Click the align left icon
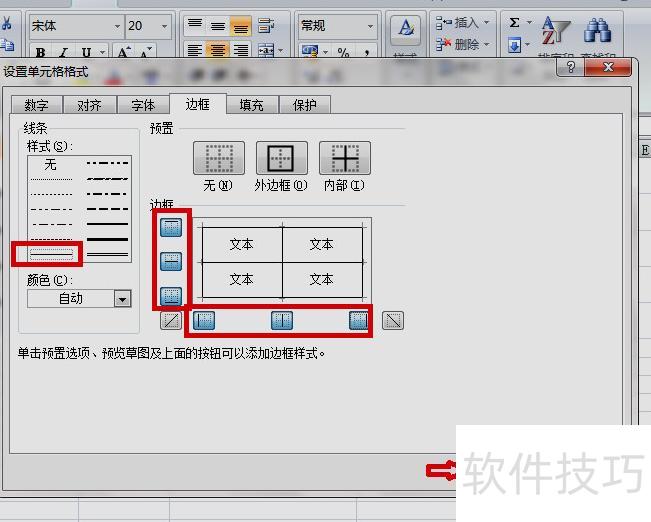651x522 pixels. click(195, 51)
